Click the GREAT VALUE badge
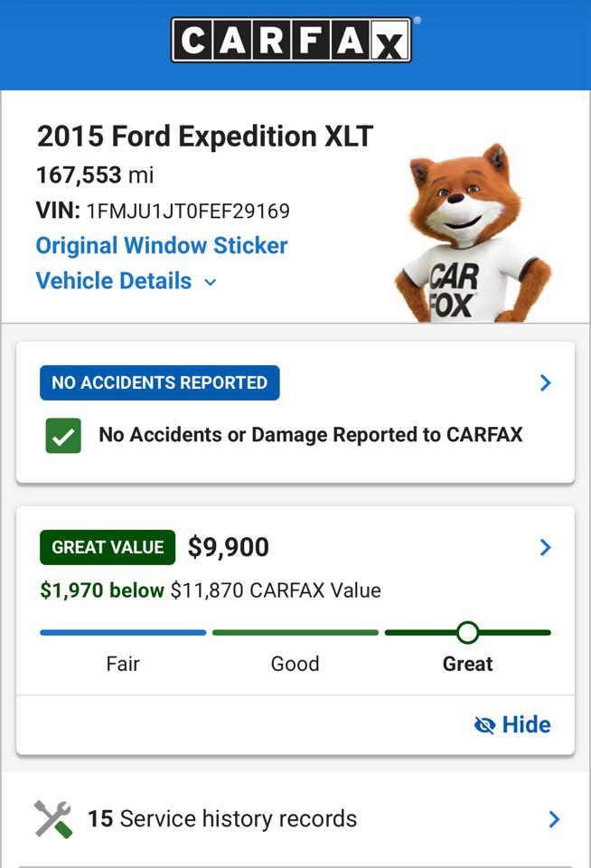 [108, 547]
